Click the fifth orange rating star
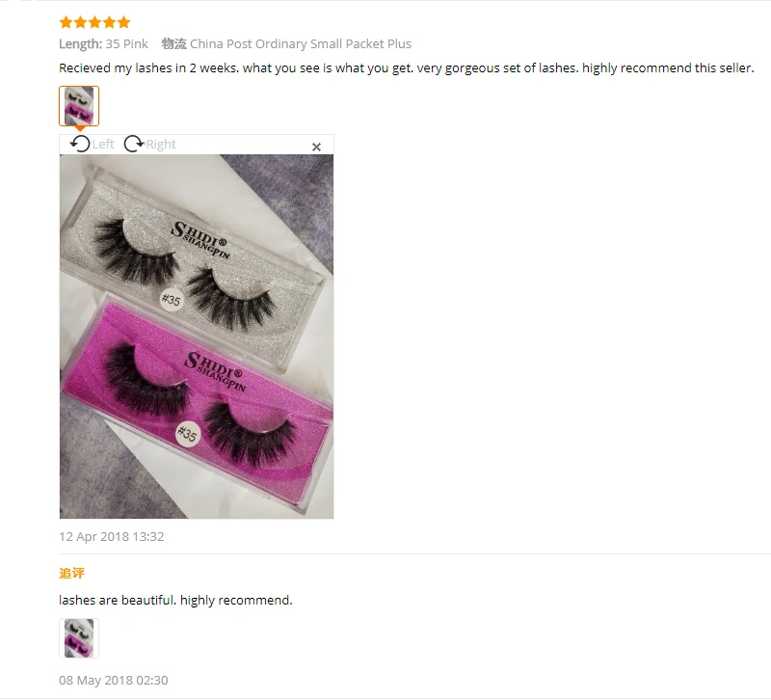The width and height of the screenshot is (771, 700). click(x=124, y=22)
